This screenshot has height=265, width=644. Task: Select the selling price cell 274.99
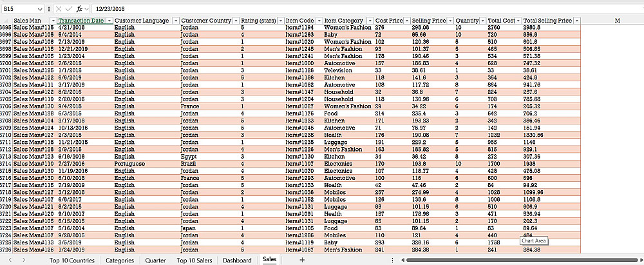point(433,192)
